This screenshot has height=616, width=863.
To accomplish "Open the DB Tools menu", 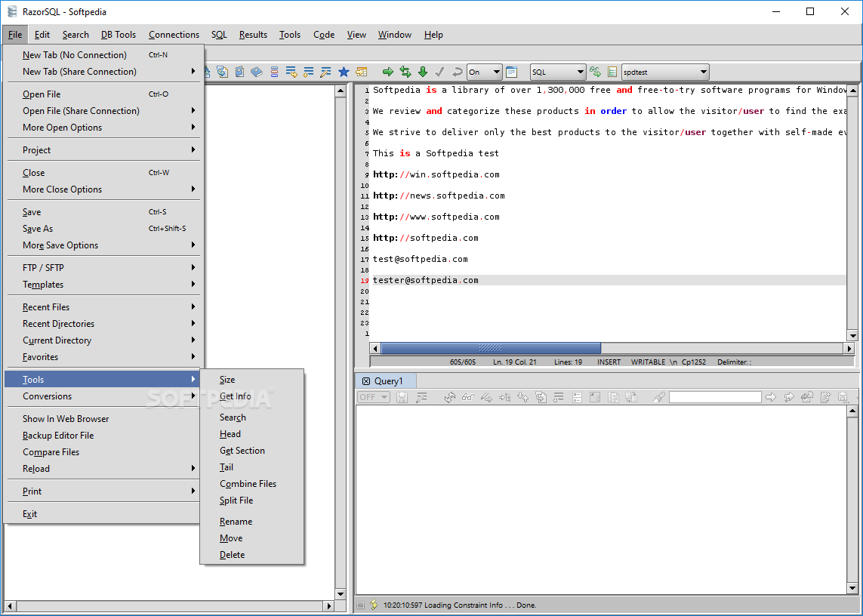I will coord(119,35).
